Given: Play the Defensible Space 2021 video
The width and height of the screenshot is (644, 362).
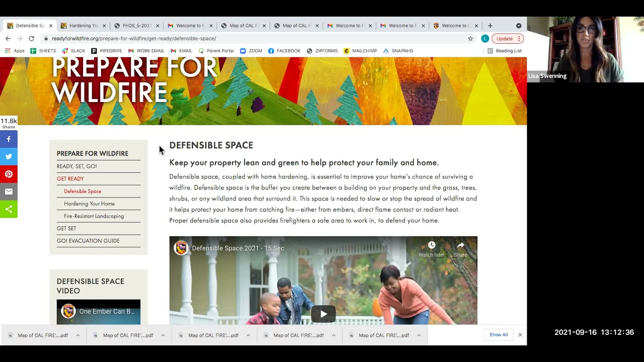Looking at the screenshot, I should tap(323, 314).
